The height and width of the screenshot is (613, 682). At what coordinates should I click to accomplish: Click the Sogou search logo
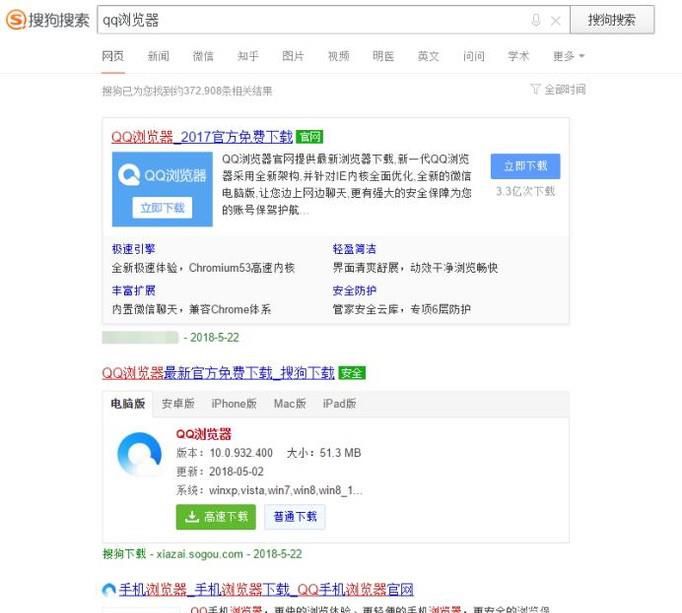click(x=47, y=20)
